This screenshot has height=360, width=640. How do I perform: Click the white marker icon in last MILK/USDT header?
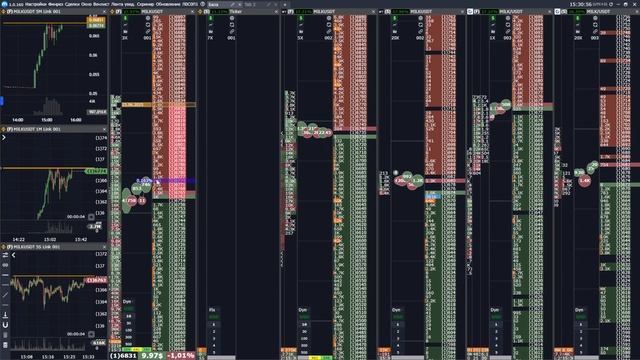558,12
